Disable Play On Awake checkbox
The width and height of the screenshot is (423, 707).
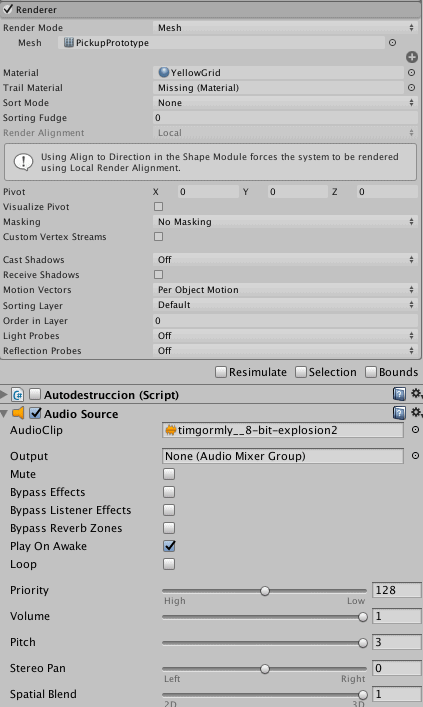169,546
